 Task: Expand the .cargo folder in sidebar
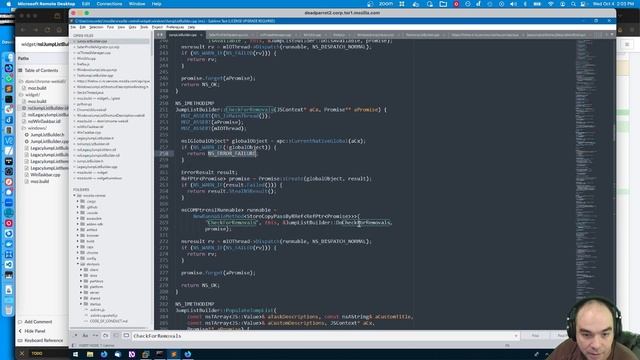[78, 201]
